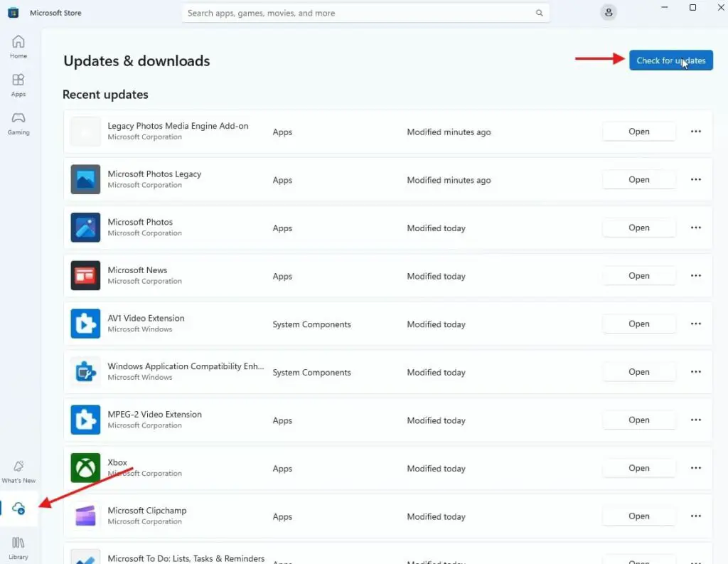The image size is (728, 564).
Task: Click the Microsoft Store logo
Action: tap(13, 12)
